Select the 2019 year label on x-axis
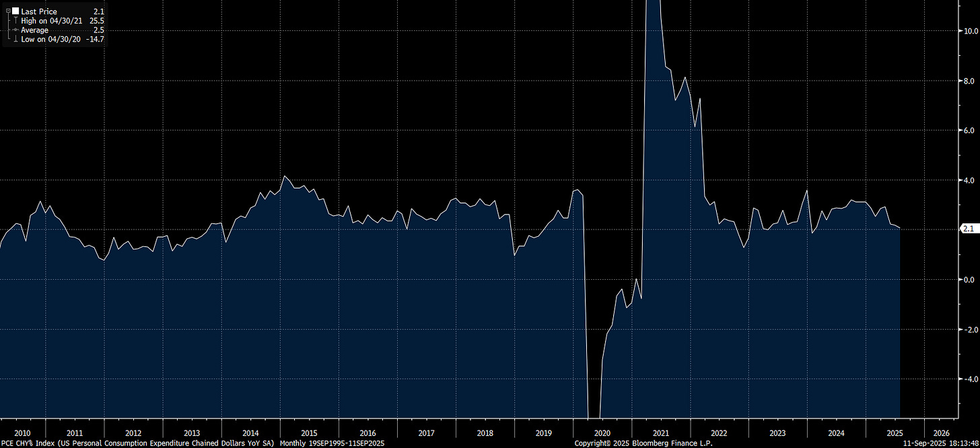980x448 pixels. click(543, 433)
